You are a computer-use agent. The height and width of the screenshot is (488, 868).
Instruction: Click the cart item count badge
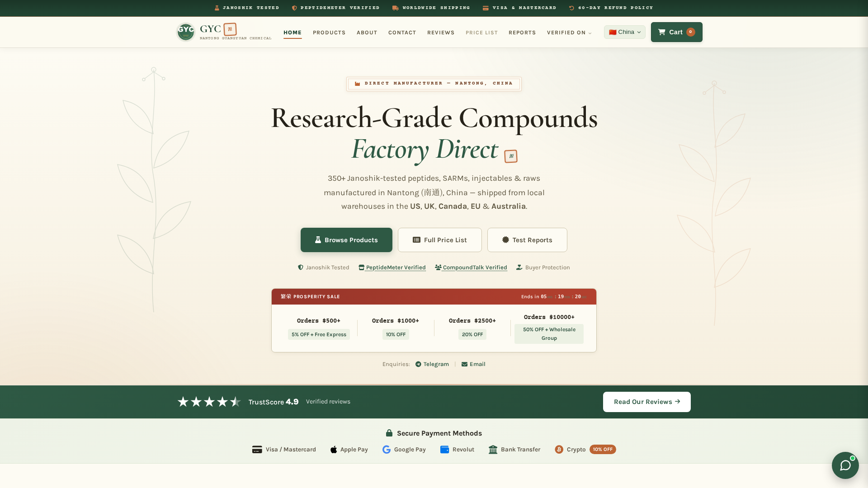[690, 32]
